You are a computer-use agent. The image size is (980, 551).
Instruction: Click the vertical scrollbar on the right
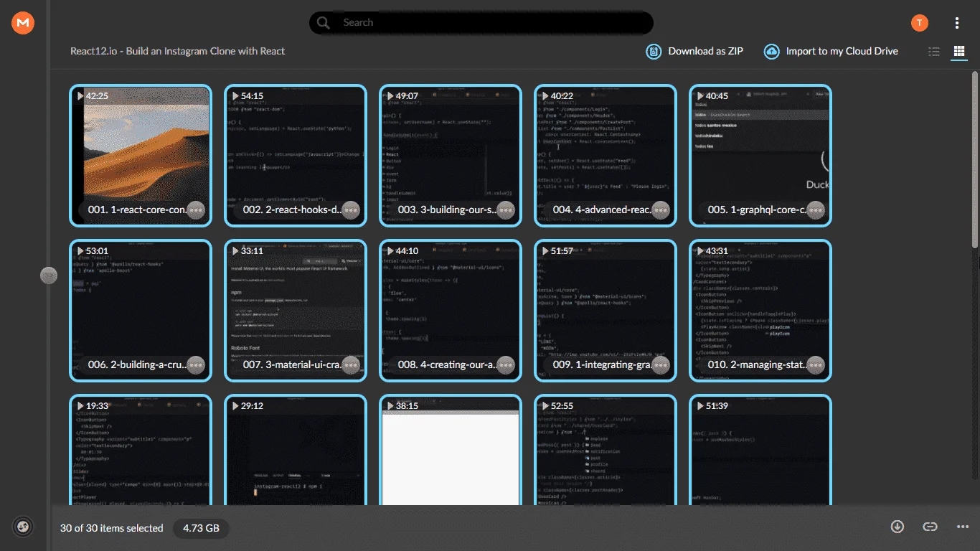pyautogui.click(x=975, y=160)
